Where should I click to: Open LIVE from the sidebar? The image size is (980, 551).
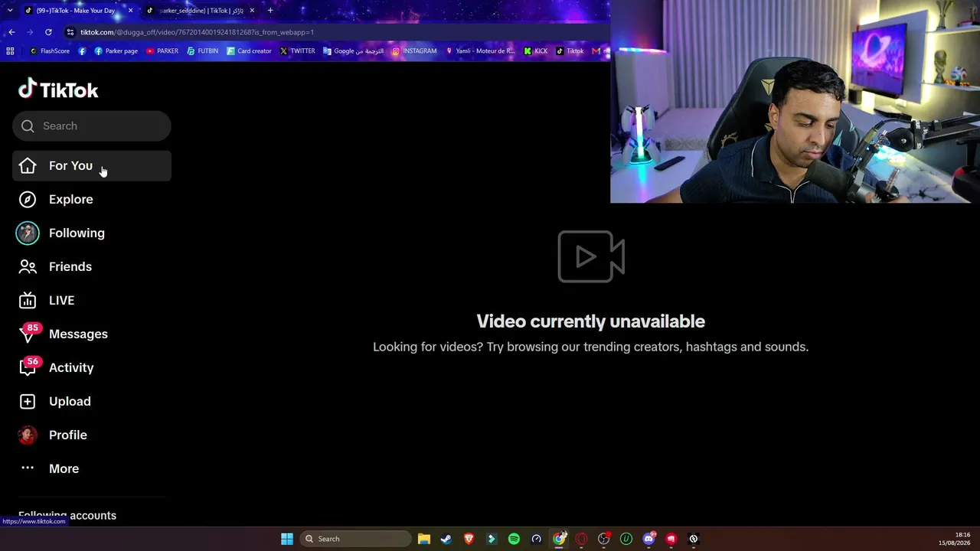(92, 301)
